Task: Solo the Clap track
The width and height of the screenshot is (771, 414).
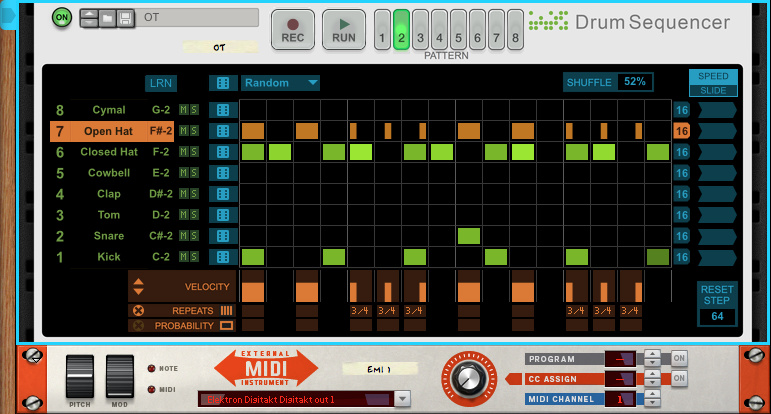Action: [193, 194]
